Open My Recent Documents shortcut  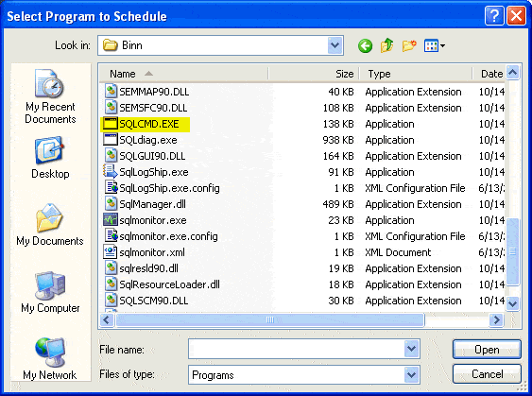(x=50, y=96)
